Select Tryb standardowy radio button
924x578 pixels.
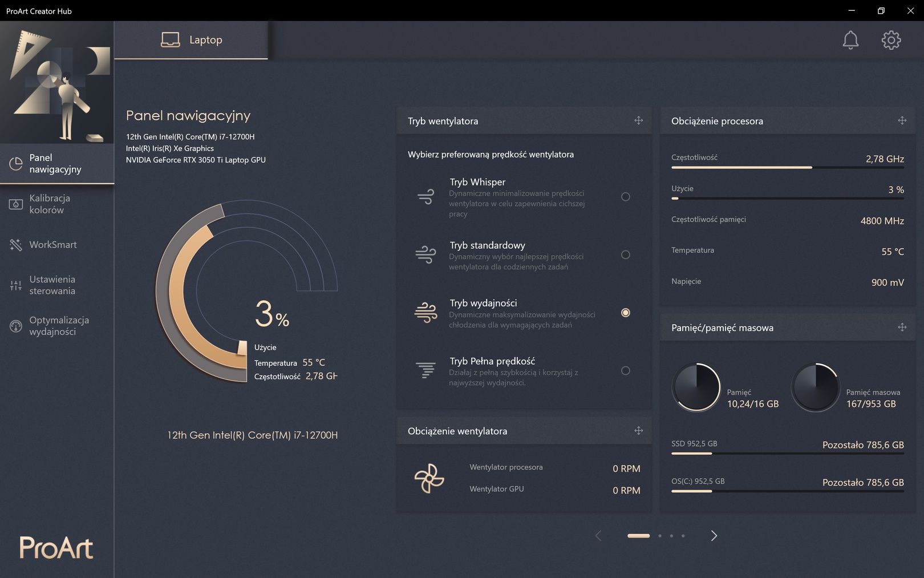coord(626,254)
